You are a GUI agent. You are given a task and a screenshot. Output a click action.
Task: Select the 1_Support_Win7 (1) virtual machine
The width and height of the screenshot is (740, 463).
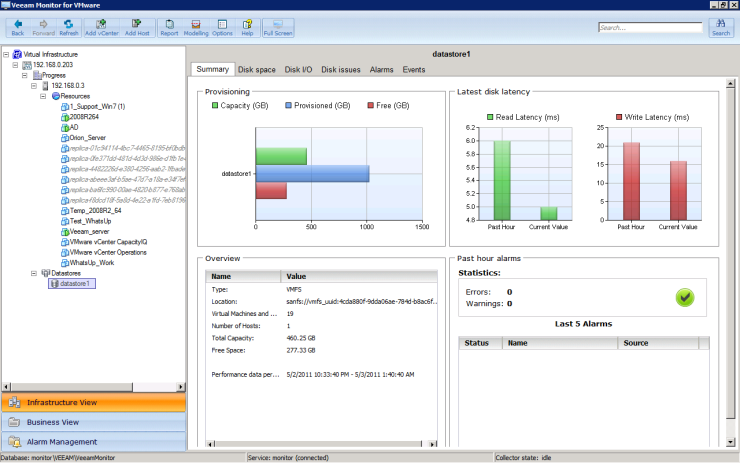coord(97,106)
